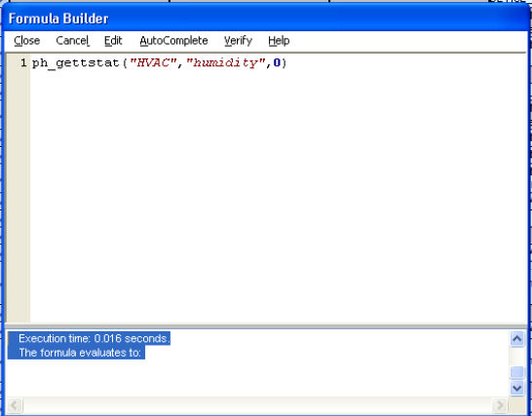Click the output pane scroll down arrow

[517, 388]
